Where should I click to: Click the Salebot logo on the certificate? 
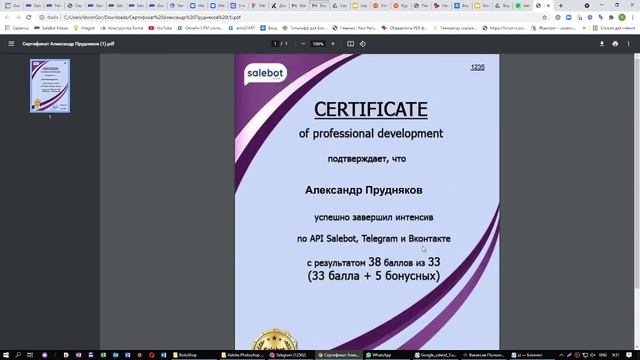click(x=265, y=74)
